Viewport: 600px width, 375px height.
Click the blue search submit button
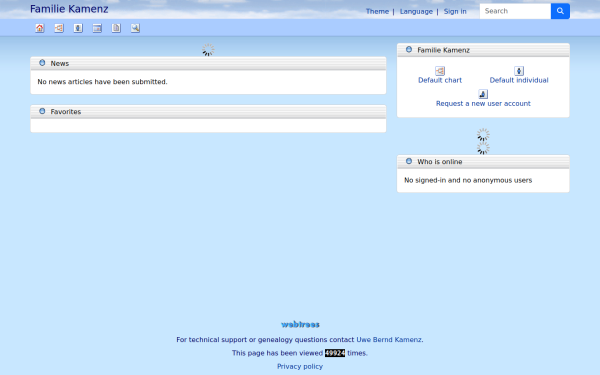point(560,11)
